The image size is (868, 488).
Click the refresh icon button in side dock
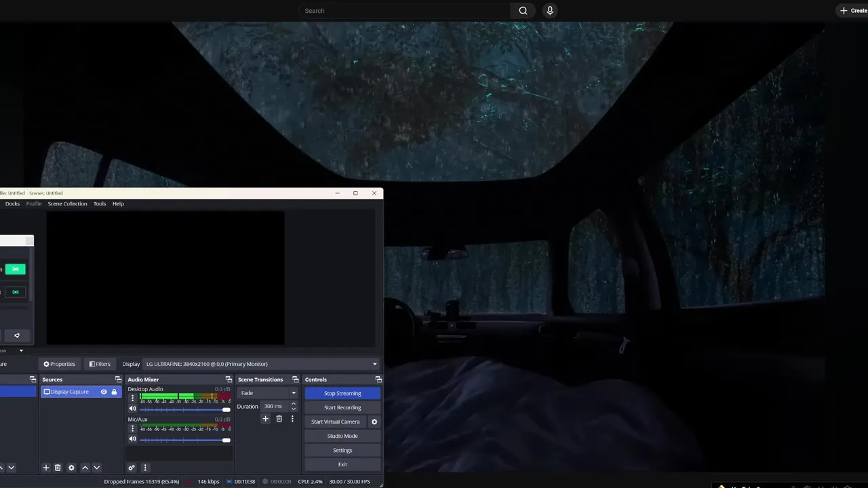pyautogui.click(x=17, y=335)
